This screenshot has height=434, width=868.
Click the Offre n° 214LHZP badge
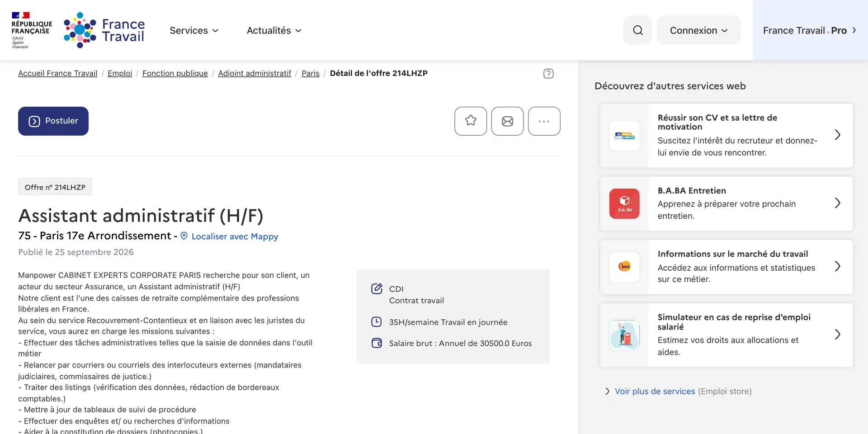[x=55, y=187]
